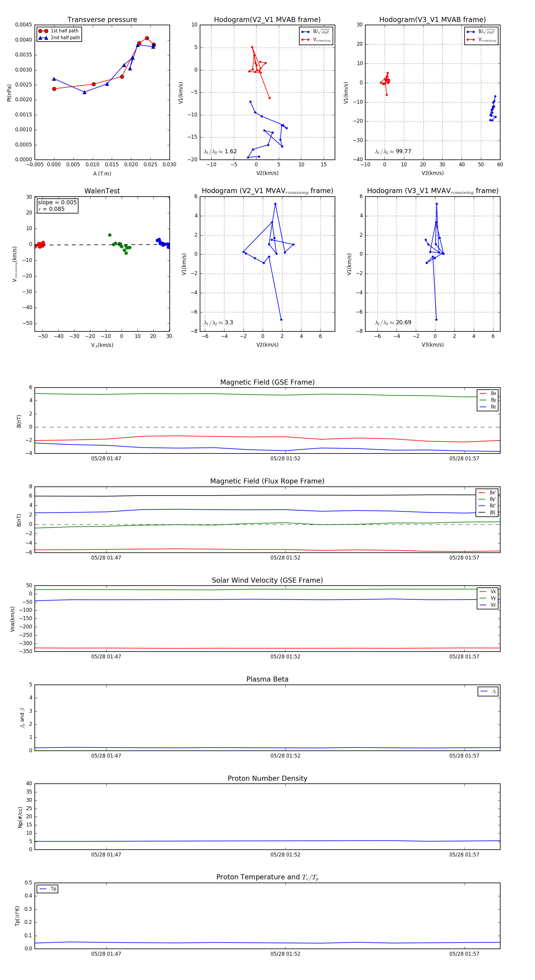This screenshot has width=535, height=980.
Task: Click the 'WalenTest' plot title
Action: pos(102,191)
